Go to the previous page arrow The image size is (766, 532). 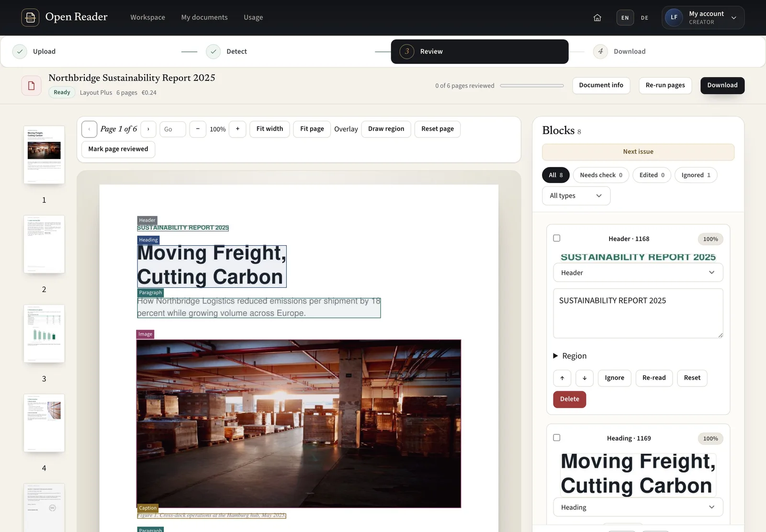click(x=89, y=129)
